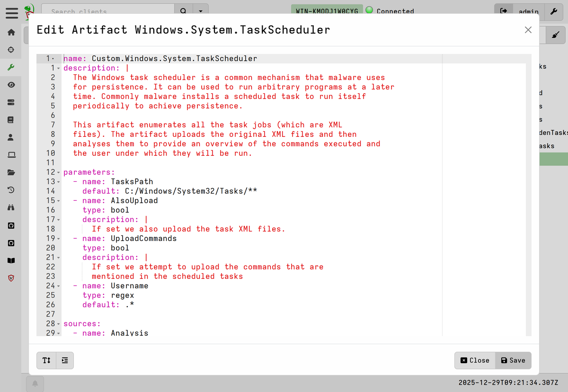This screenshot has width=568, height=392.
Task: Click into the Search clients field
Action: (x=108, y=11)
